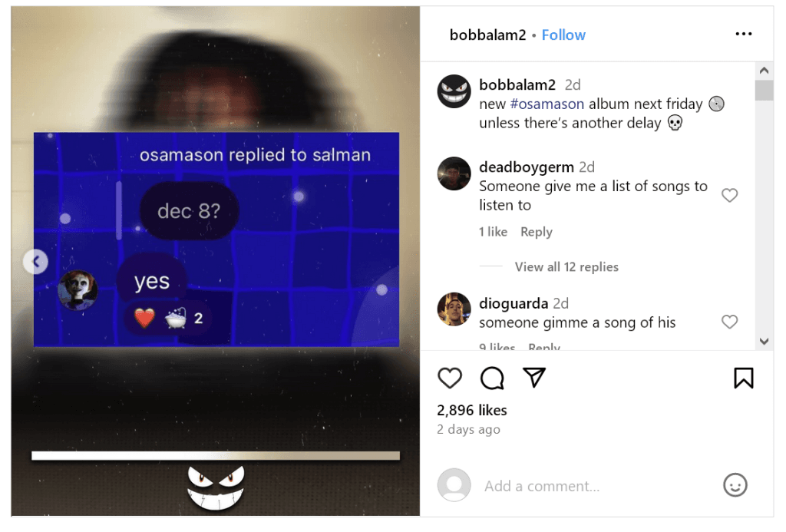Like dioguarda's comment
The image size is (786, 532).
point(729,322)
